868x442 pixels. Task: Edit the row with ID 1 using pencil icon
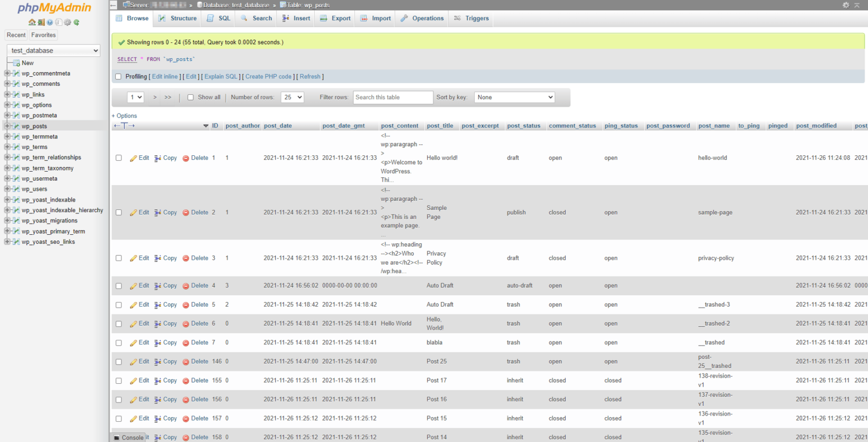(139, 157)
